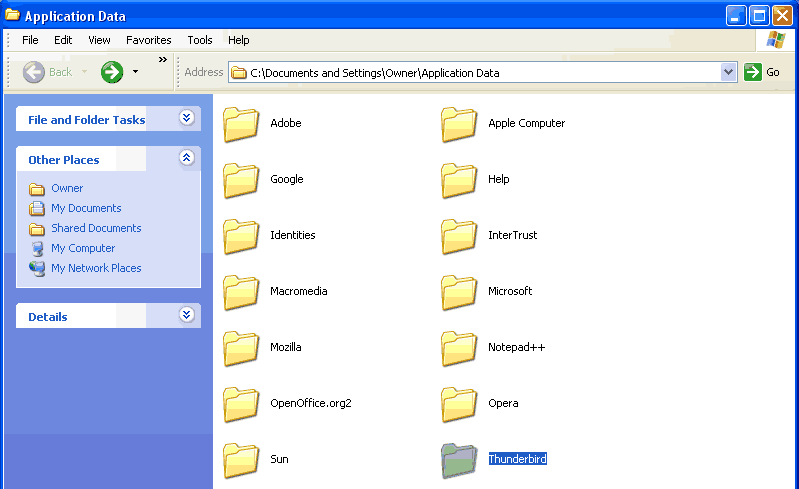Close the Application Data window
The width and height of the screenshot is (799, 489).
pos(783,15)
